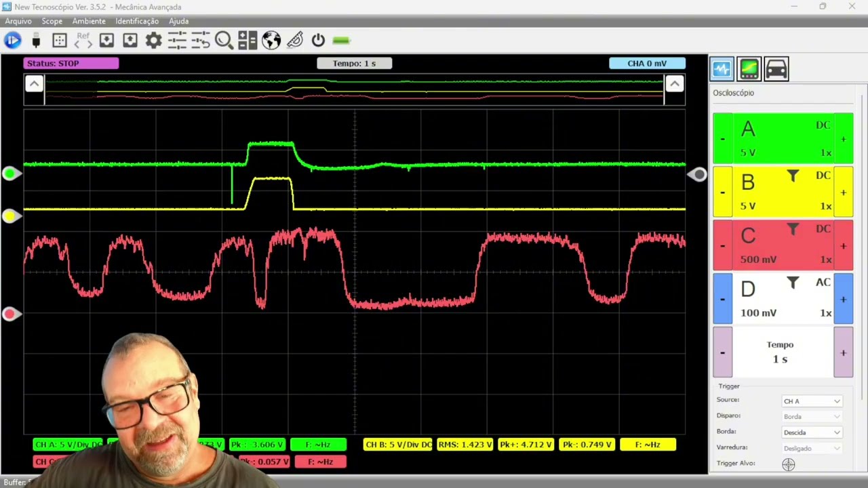Click the sliders reset icon
The width and height of the screenshot is (868, 488).
click(x=201, y=41)
